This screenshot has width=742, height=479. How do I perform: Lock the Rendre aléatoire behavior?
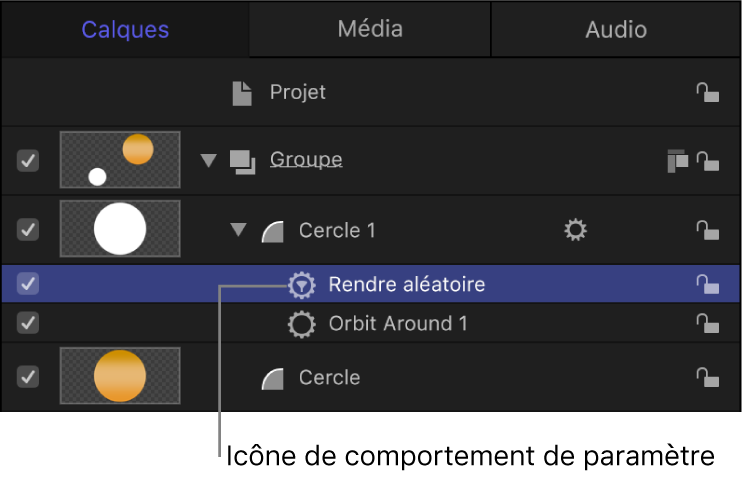[708, 285]
